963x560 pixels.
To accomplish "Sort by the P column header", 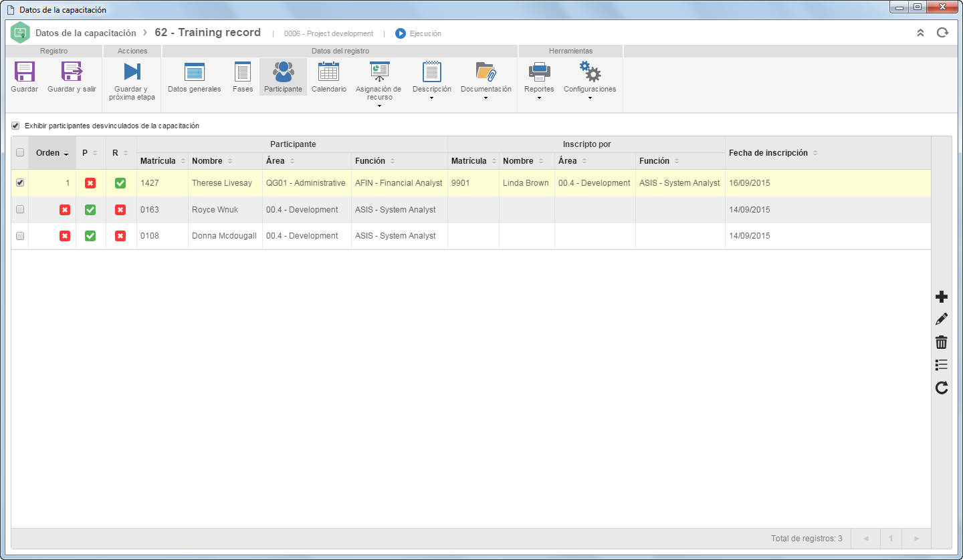I will coord(90,153).
